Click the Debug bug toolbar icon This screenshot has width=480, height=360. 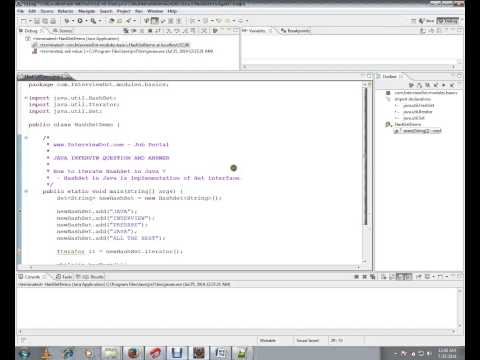(x=67, y=21)
